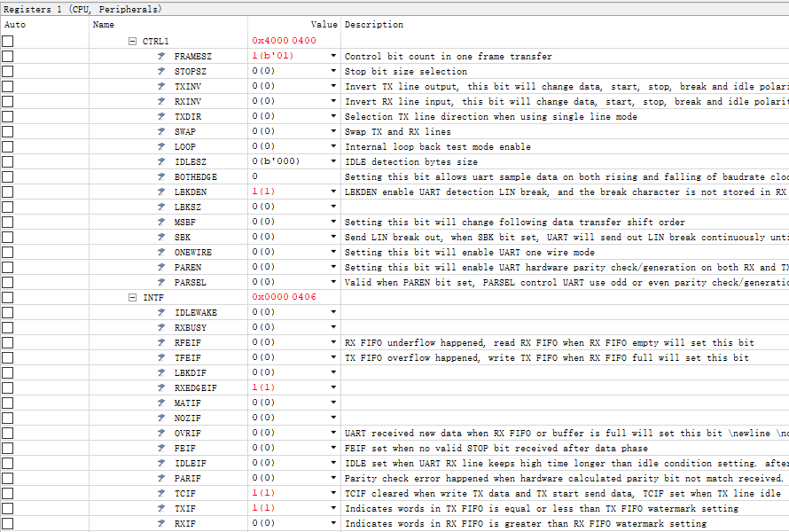Select the edit icon of MSBF
789x532 pixels.
161,222
